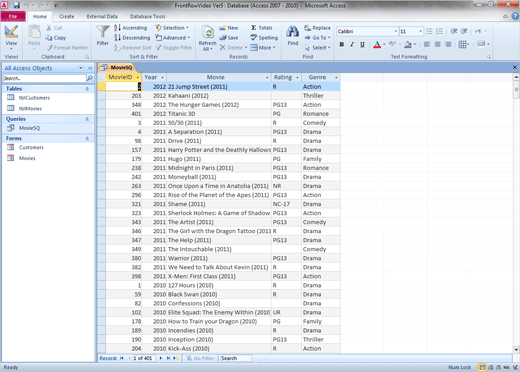Click the numbering list icon
This screenshot has width=520, height=372.
(x=439, y=31)
